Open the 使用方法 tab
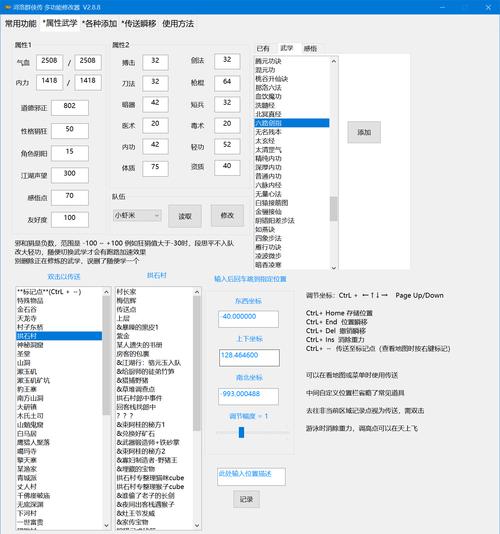 (178, 23)
